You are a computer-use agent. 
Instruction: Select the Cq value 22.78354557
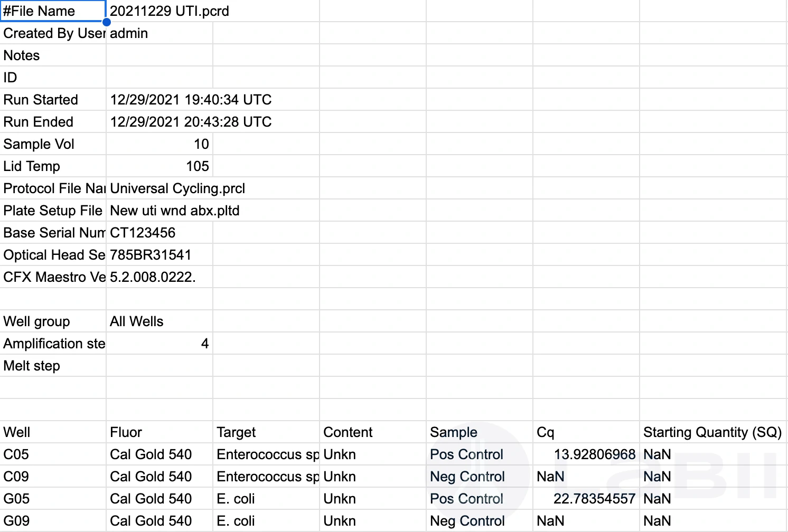(594, 499)
